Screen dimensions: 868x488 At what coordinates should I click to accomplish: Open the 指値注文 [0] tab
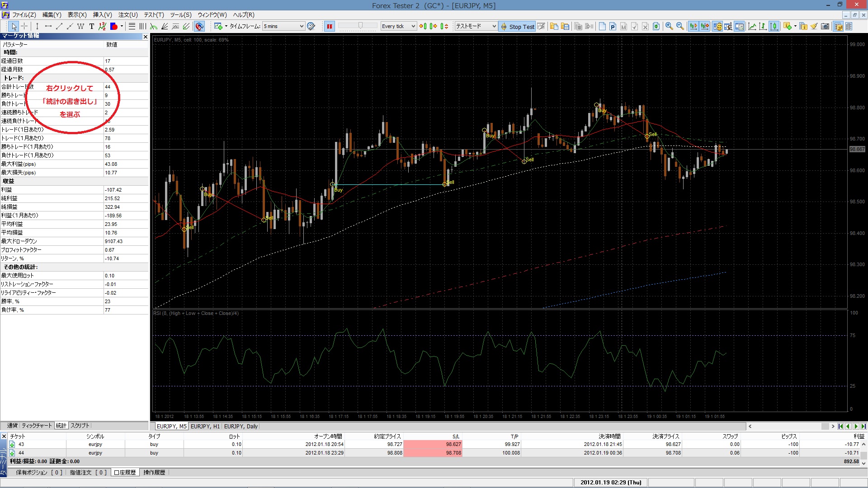click(88, 472)
